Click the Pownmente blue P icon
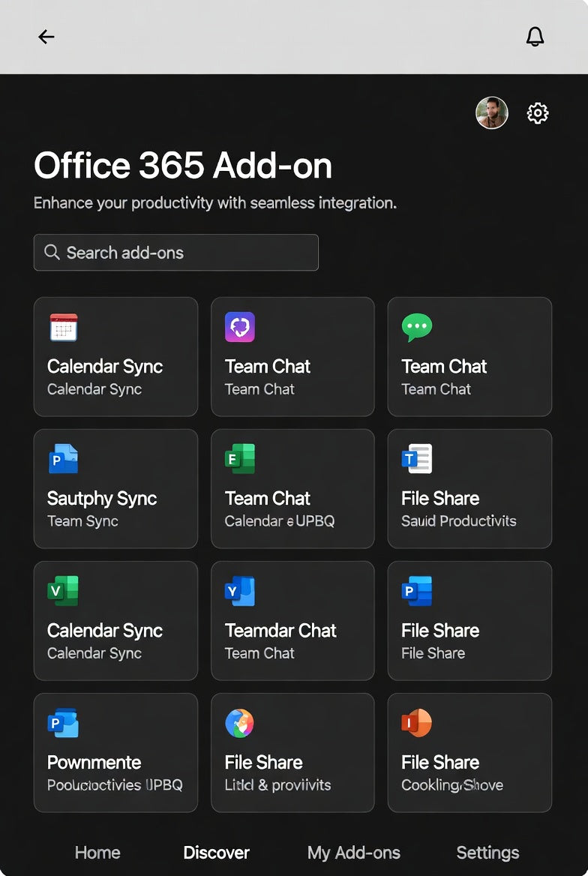588x876 pixels. pos(63,723)
